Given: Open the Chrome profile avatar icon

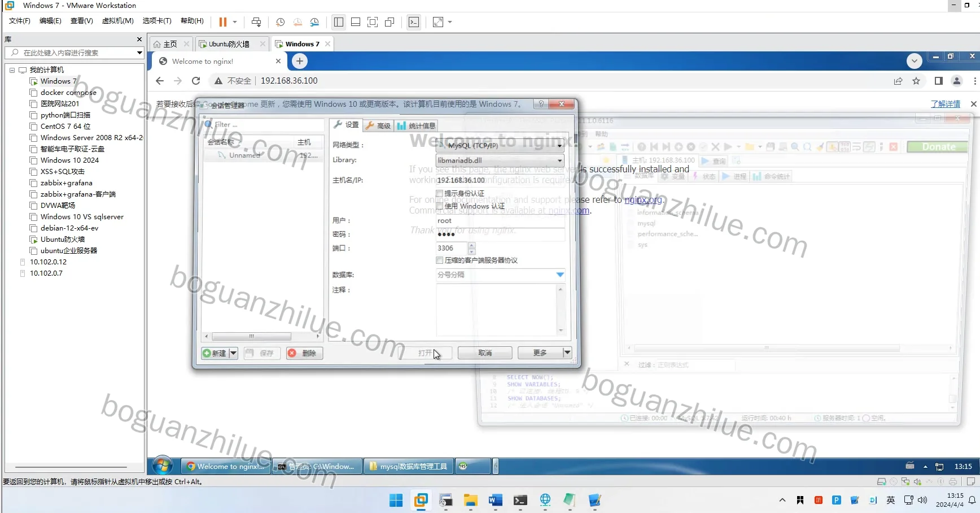Looking at the screenshot, I should click(957, 81).
